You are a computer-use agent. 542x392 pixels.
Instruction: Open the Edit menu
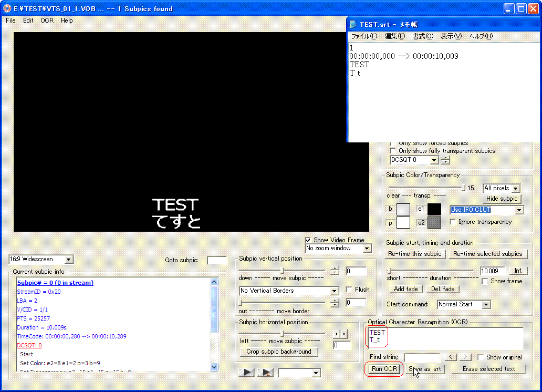point(28,20)
